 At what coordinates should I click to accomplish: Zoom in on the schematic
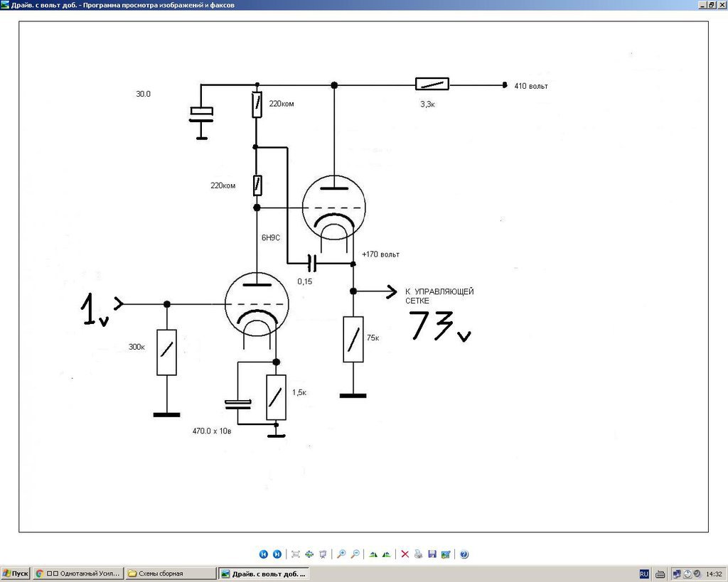click(x=341, y=554)
